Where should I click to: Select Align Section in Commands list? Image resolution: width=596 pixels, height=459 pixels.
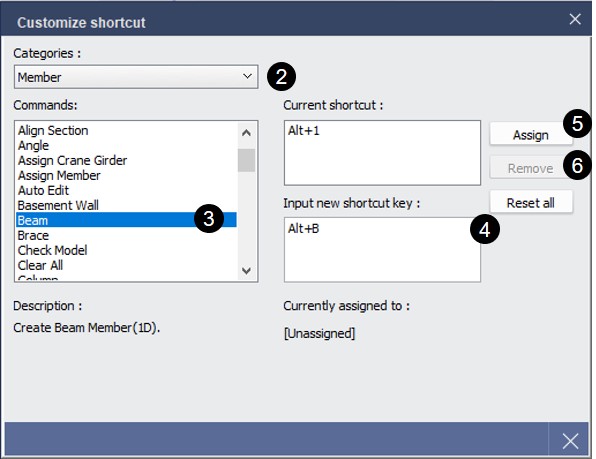126,131
